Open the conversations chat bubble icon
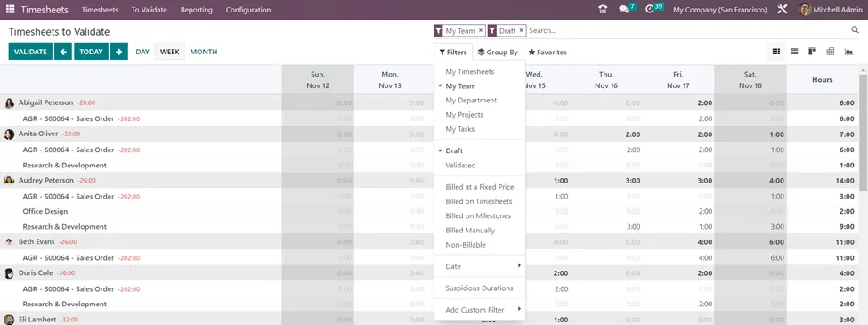Screen dimensions: 868x325 coord(623,10)
